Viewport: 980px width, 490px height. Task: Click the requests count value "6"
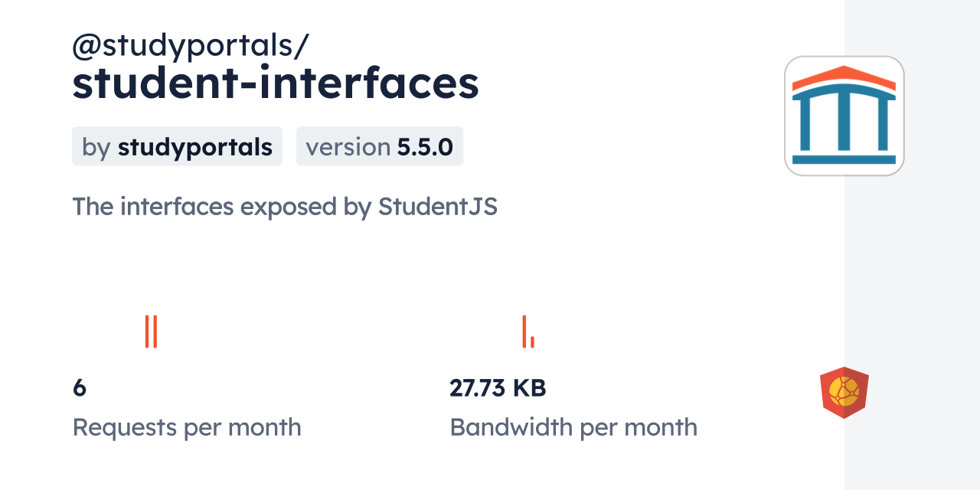pyautogui.click(x=80, y=388)
